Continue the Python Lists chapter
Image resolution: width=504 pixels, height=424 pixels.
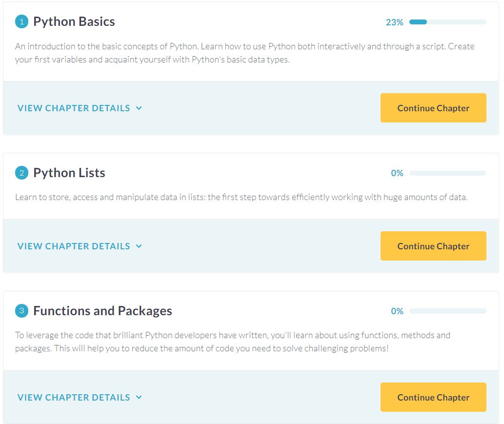433,246
